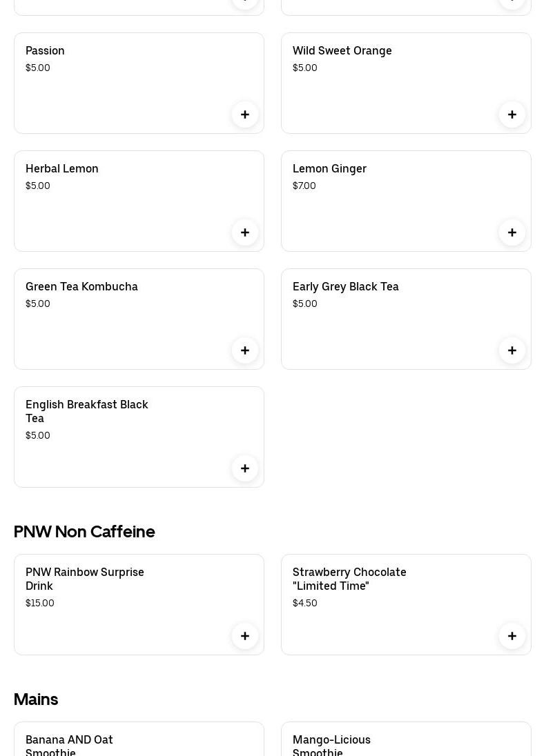555x756 pixels.
Task: View Early Grey Black Tea item
Action: click(346, 287)
